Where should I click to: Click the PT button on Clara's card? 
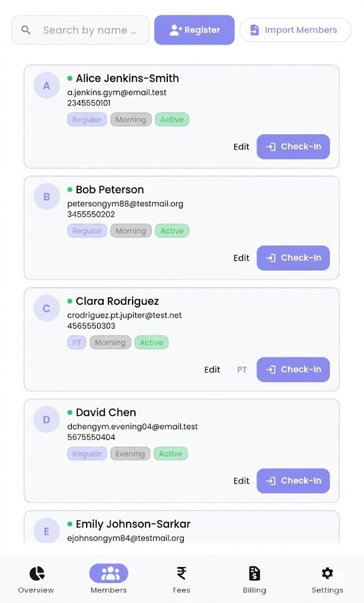pos(241,369)
